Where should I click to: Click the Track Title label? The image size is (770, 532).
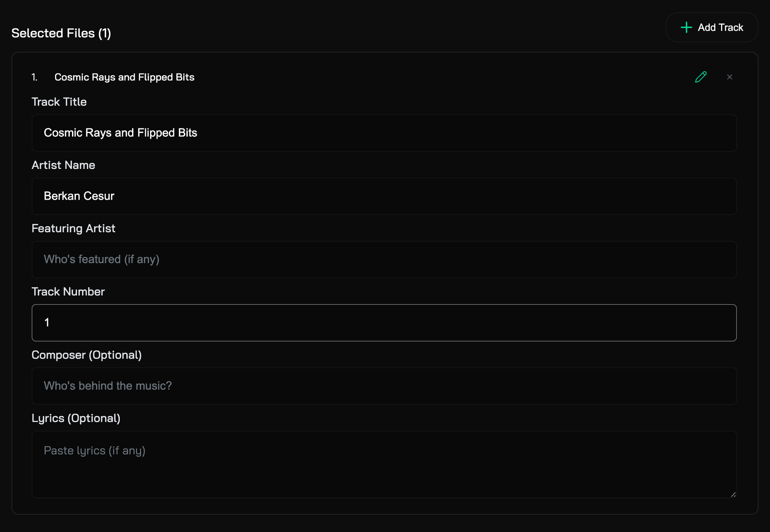click(59, 102)
